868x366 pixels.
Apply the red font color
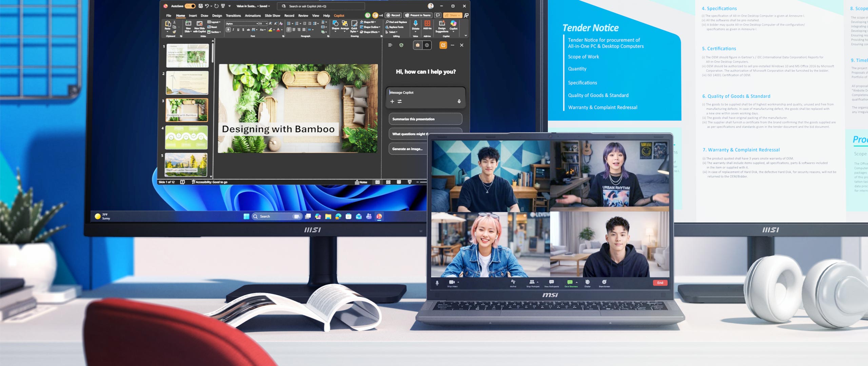[278, 30]
